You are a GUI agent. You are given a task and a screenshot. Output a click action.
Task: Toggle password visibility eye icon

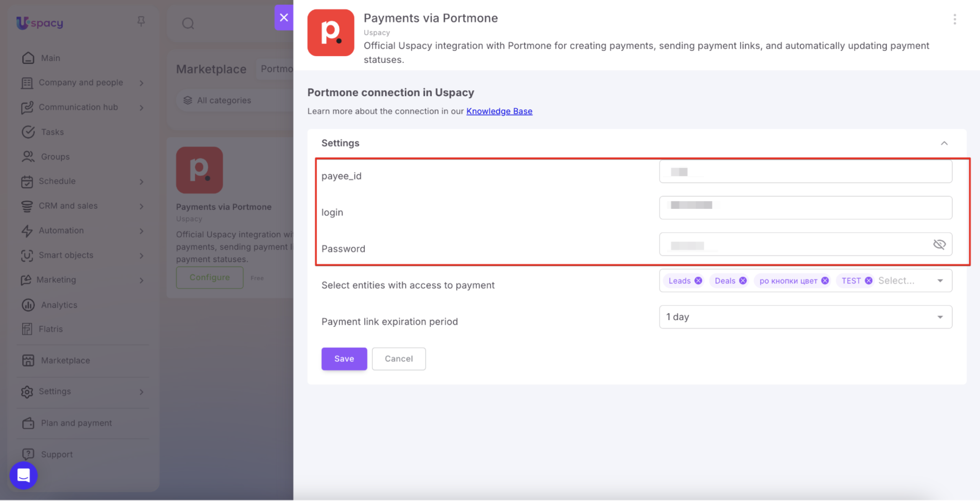point(939,244)
